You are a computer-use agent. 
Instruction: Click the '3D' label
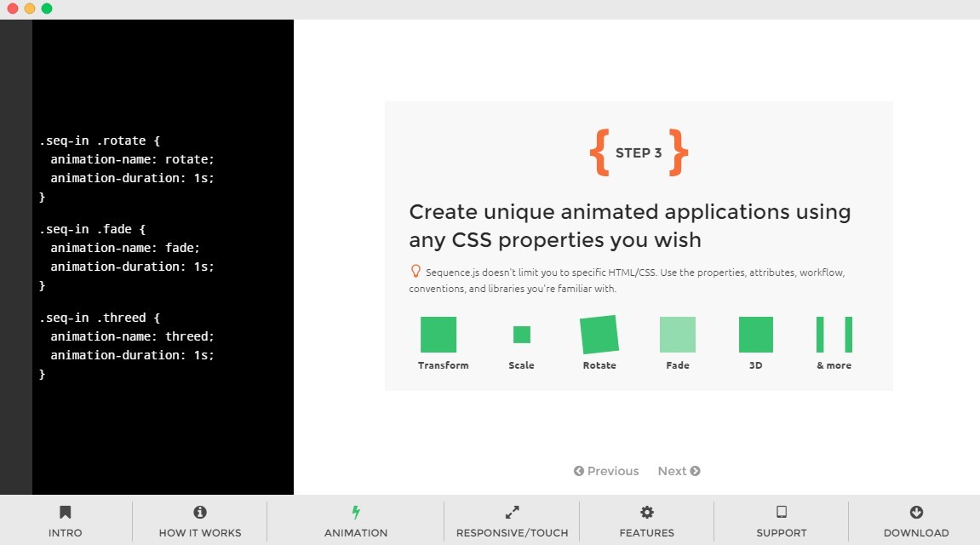coord(755,365)
